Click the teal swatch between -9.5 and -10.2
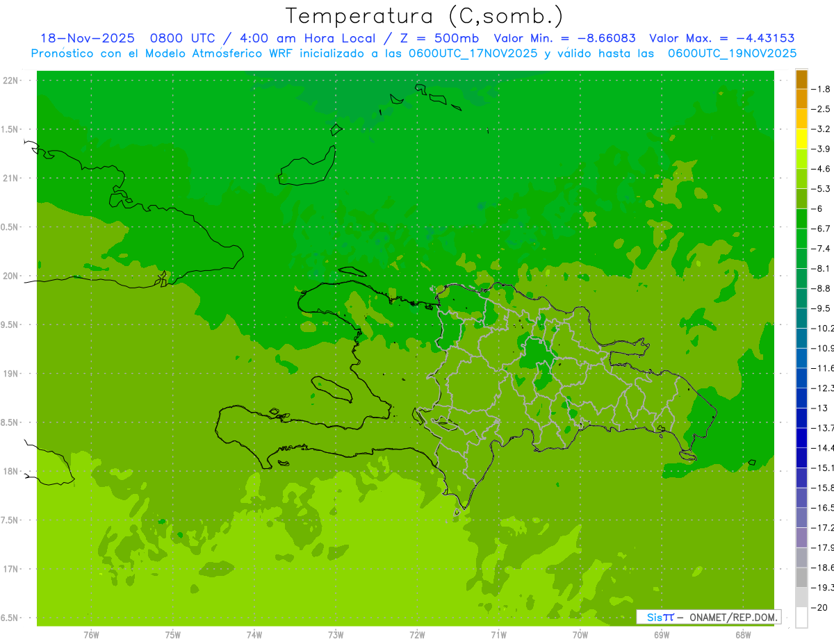The image size is (834, 644). point(801,318)
